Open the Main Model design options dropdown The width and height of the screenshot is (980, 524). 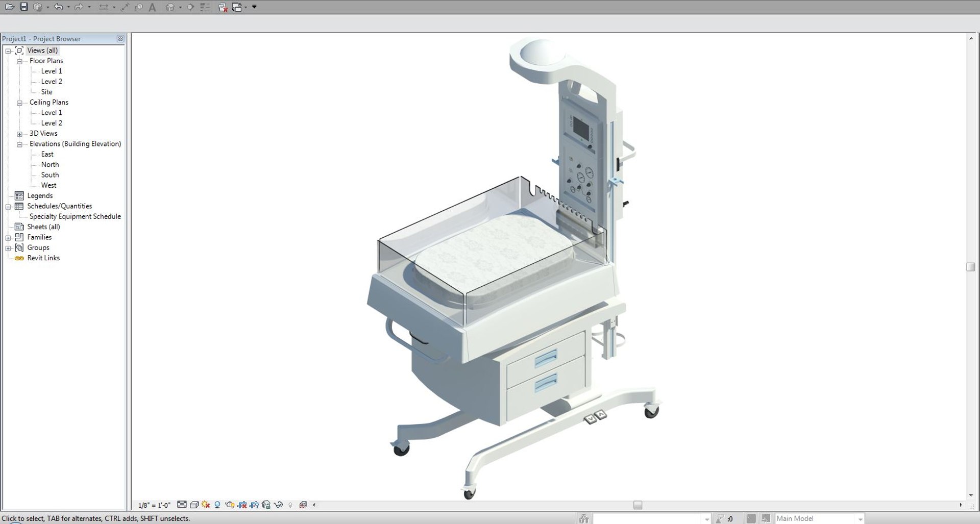tap(860, 519)
